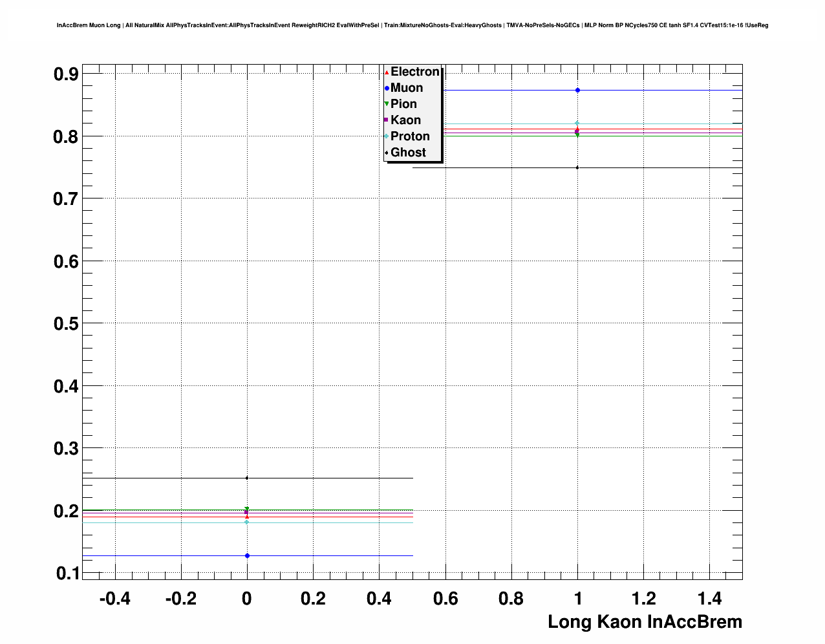
Task: Click the 'Ghost' legend label text
Action: tap(408, 153)
